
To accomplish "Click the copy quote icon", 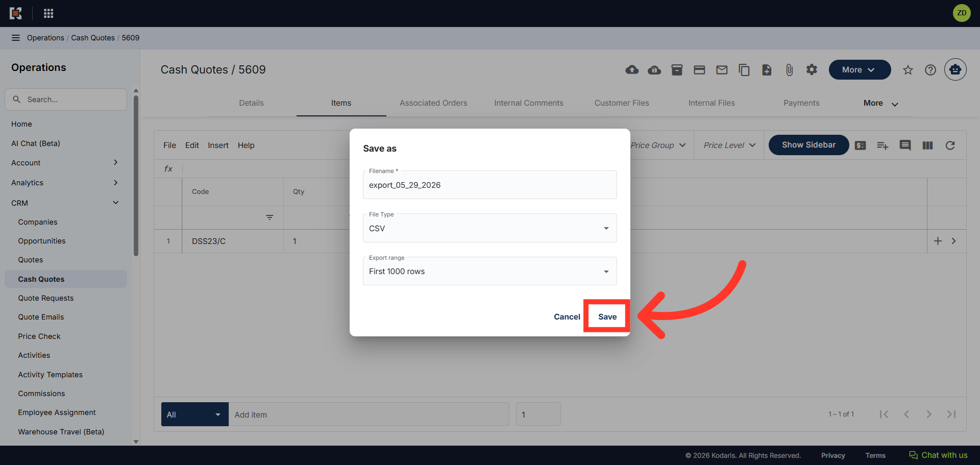I will click(744, 70).
